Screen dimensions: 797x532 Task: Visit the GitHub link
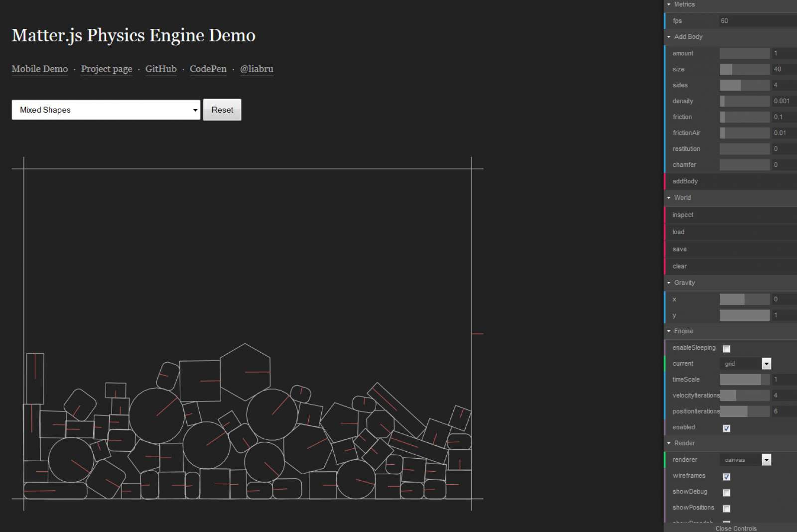(x=161, y=69)
